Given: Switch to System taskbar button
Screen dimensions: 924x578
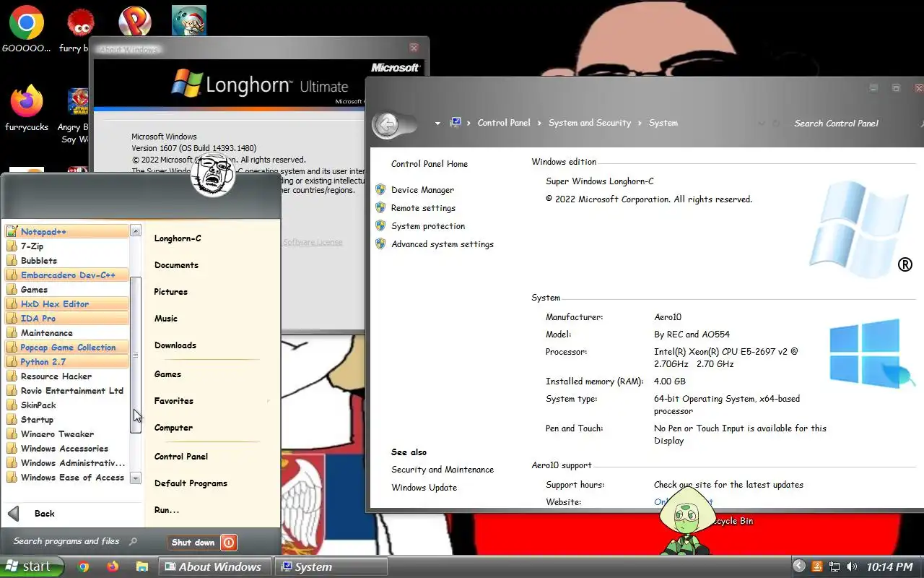Looking at the screenshot, I should point(331,566).
